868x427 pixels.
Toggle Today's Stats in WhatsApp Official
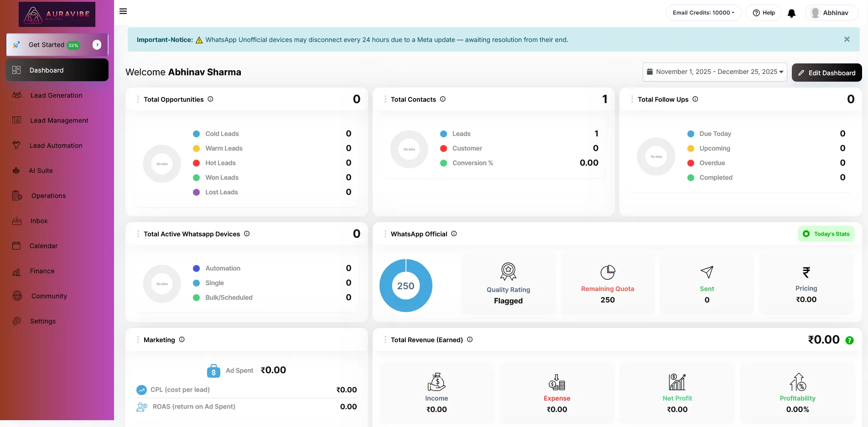click(826, 234)
